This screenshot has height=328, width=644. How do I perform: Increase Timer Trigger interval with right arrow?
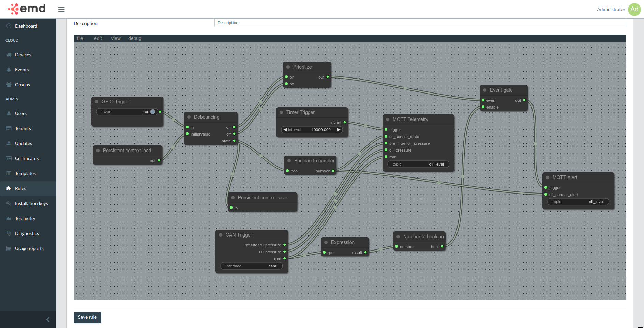(339, 130)
